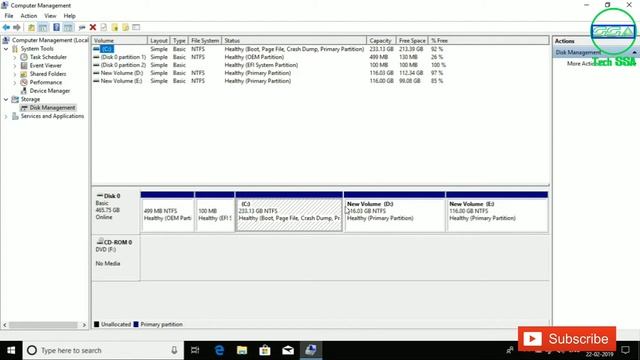Open Microsoft Edge from the taskbar
The image size is (640, 360).
tap(219, 350)
